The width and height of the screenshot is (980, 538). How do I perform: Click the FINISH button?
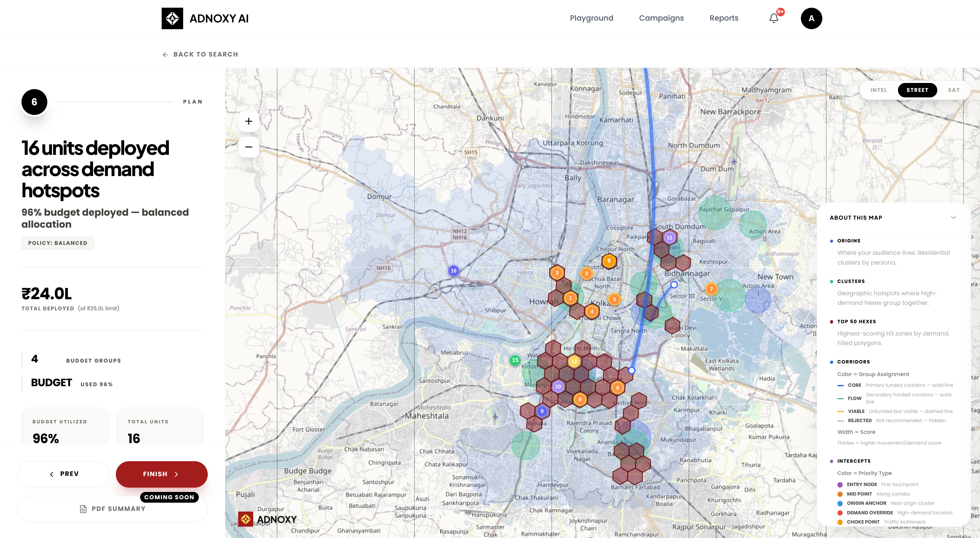click(x=161, y=474)
